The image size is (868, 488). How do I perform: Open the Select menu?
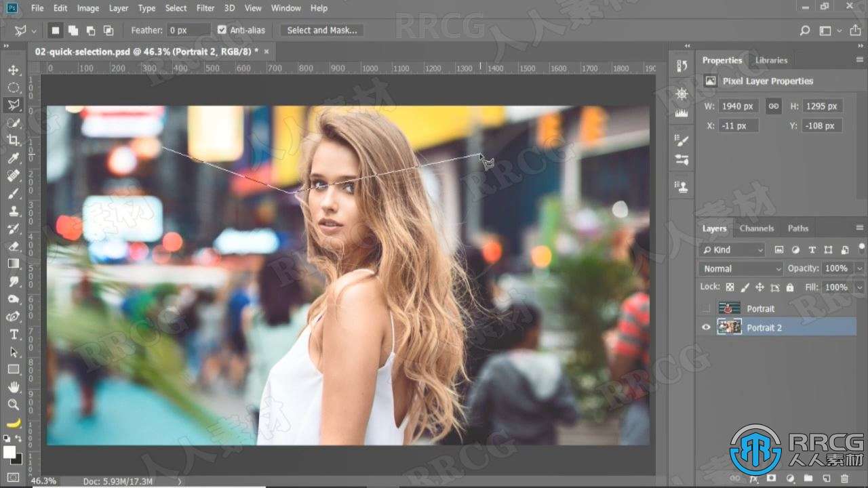coord(176,8)
